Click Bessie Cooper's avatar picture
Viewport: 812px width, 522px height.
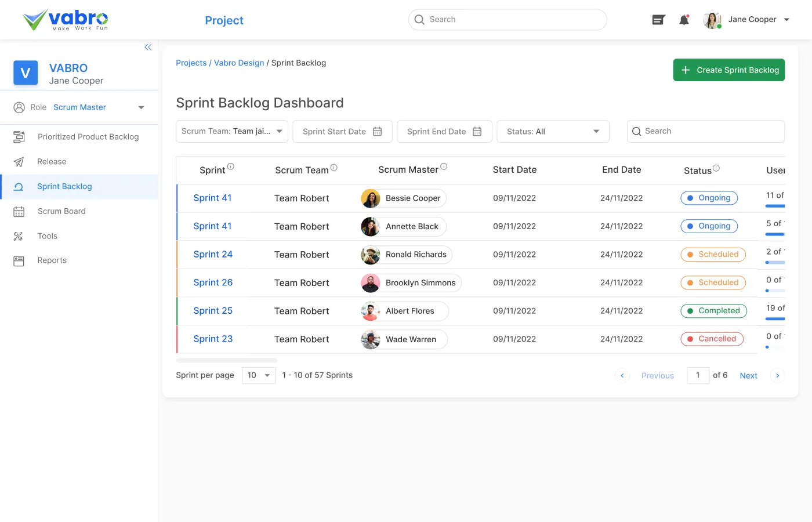371,198
